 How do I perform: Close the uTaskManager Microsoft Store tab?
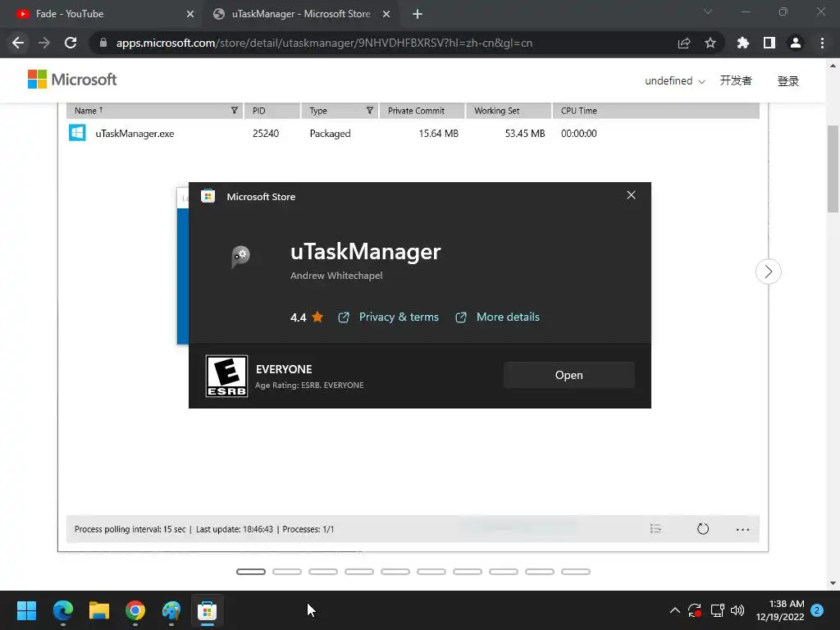pyautogui.click(x=386, y=14)
